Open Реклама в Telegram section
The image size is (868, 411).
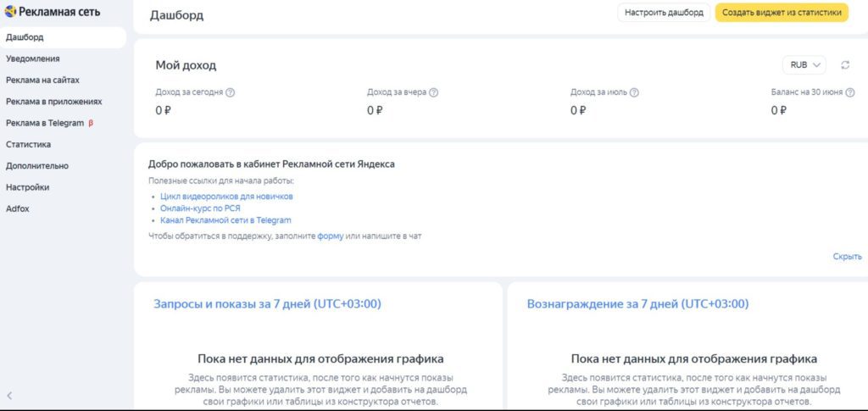coord(45,124)
